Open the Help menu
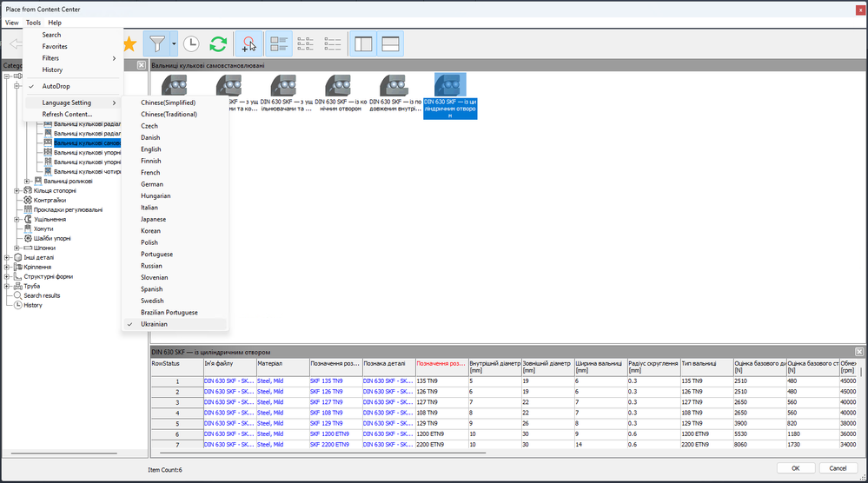Image resolution: width=868 pixels, height=483 pixels. pyautogui.click(x=55, y=23)
